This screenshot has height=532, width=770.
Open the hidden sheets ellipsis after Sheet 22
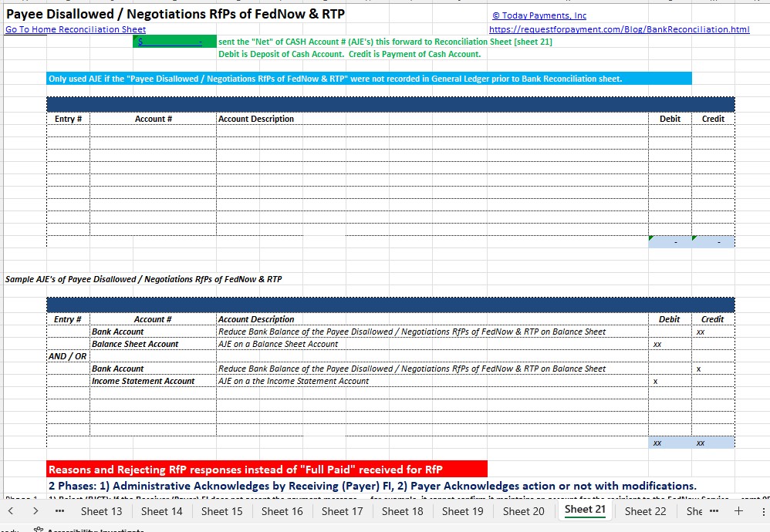point(714,511)
